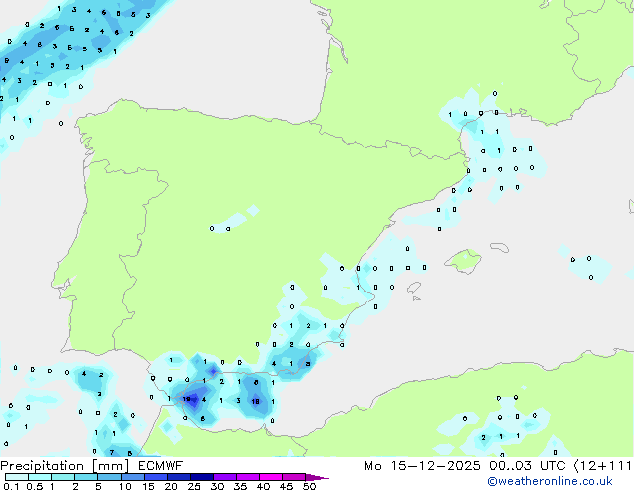
Task: Click the '0.1' legend scale label
Action: pos(11,486)
